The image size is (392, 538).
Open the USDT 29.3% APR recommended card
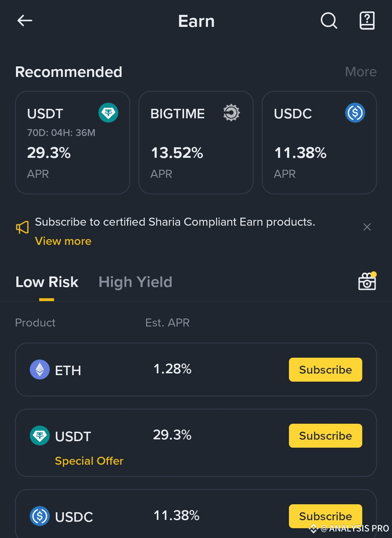coord(73,143)
